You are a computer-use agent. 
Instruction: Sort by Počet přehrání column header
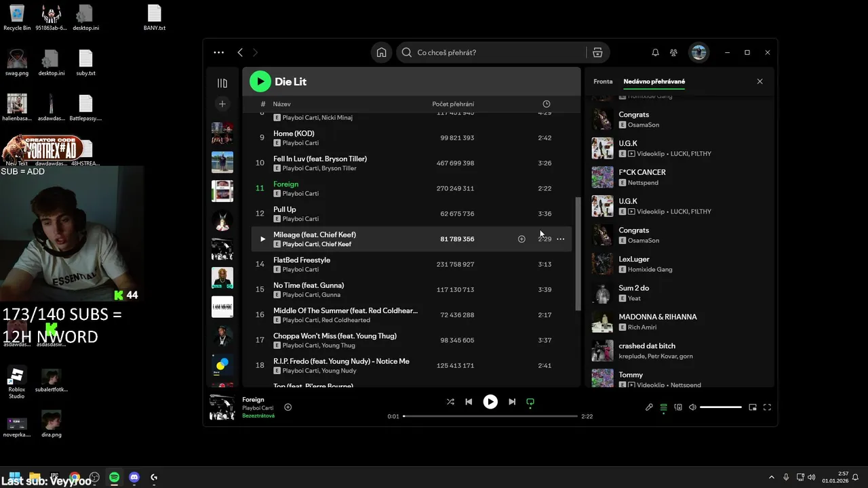point(453,104)
